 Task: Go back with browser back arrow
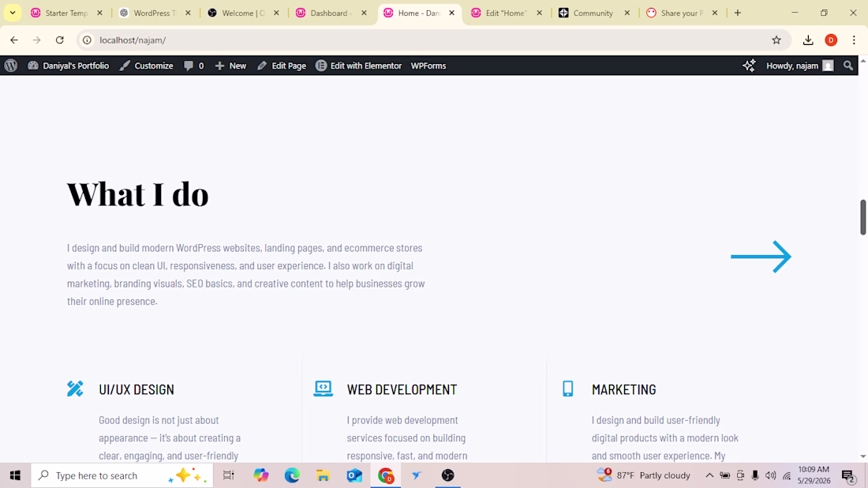[x=14, y=40]
